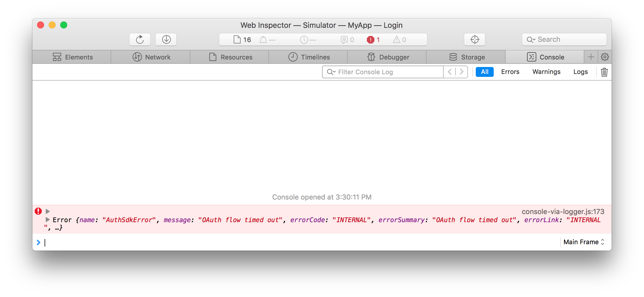Filter console to Errors only
This screenshot has width=644, height=297.
point(510,72)
